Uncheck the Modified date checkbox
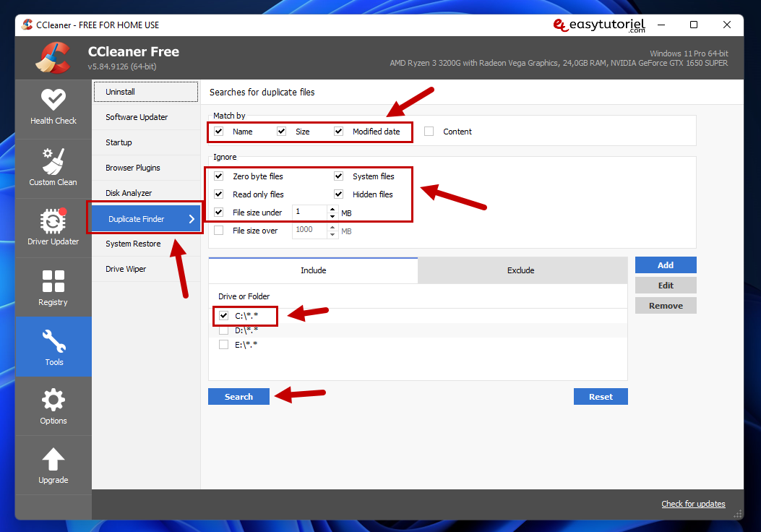This screenshot has width=761, height=532. tap(339, 132)
